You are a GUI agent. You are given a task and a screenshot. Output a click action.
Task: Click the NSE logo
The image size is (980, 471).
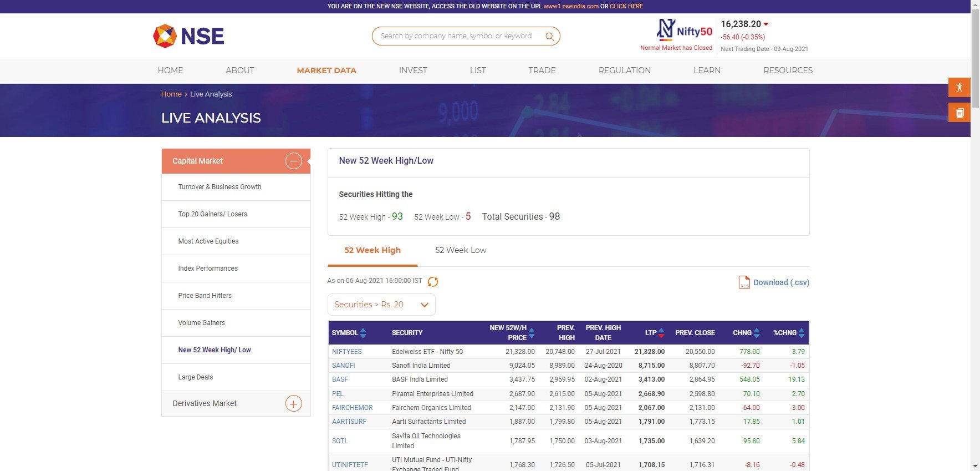pyautogui.click(x=188, y=36)
